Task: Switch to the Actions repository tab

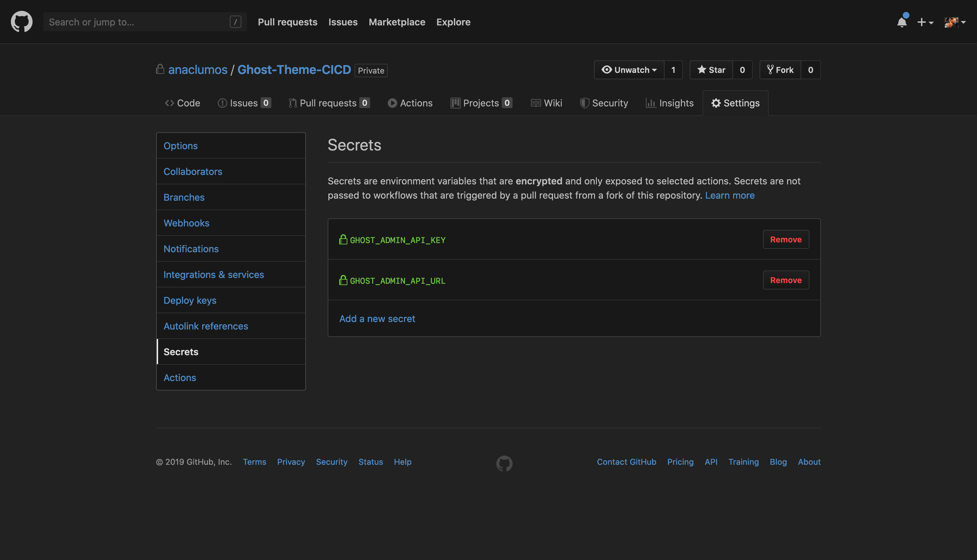Action: [x=410, y=103]
